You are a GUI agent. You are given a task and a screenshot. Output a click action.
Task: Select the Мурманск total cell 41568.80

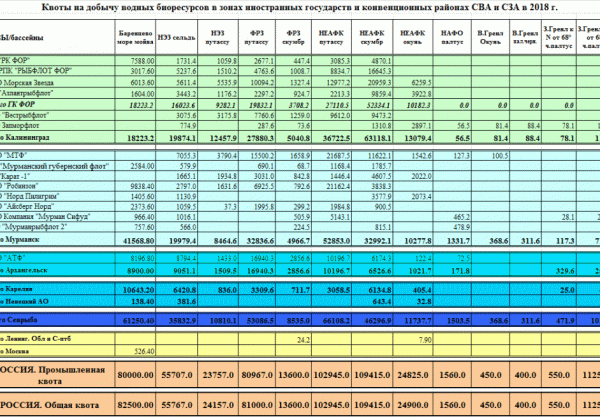point(139,241)
